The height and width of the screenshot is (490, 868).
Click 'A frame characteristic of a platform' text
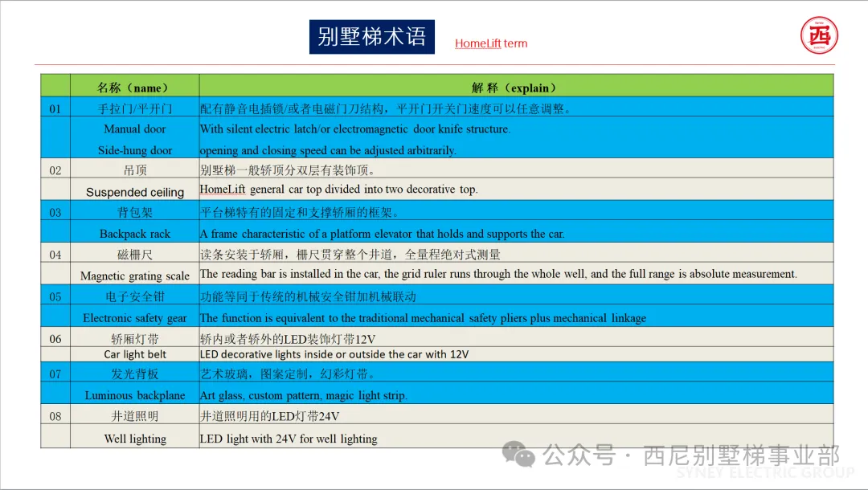(382, 234)
